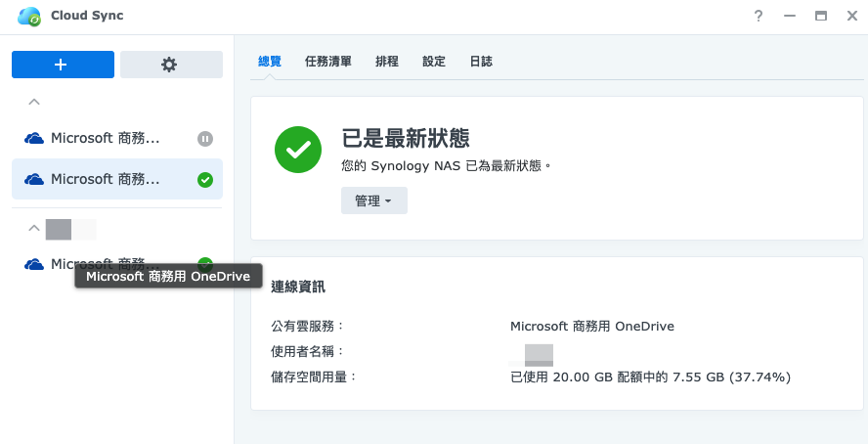Switch to the 任務清單 tab
The width and height of the screenshot is (868, 444).
click(x=328, y=62)
